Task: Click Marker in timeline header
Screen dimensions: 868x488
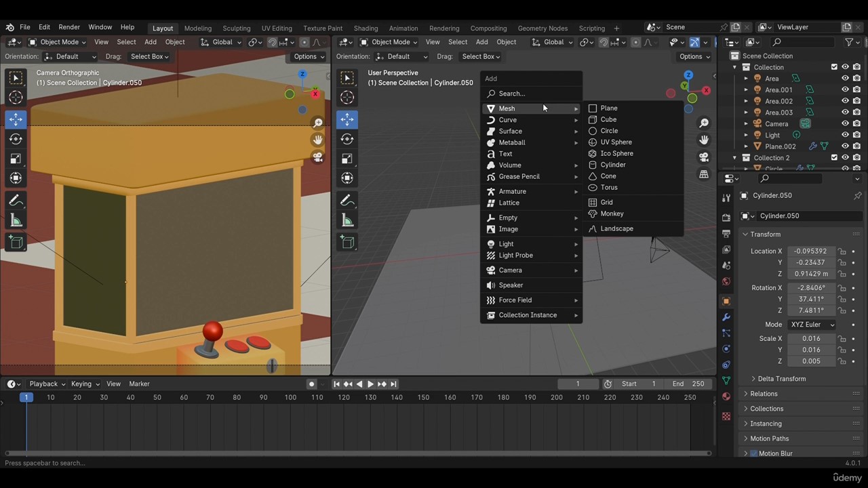Action: click(139, 384)
